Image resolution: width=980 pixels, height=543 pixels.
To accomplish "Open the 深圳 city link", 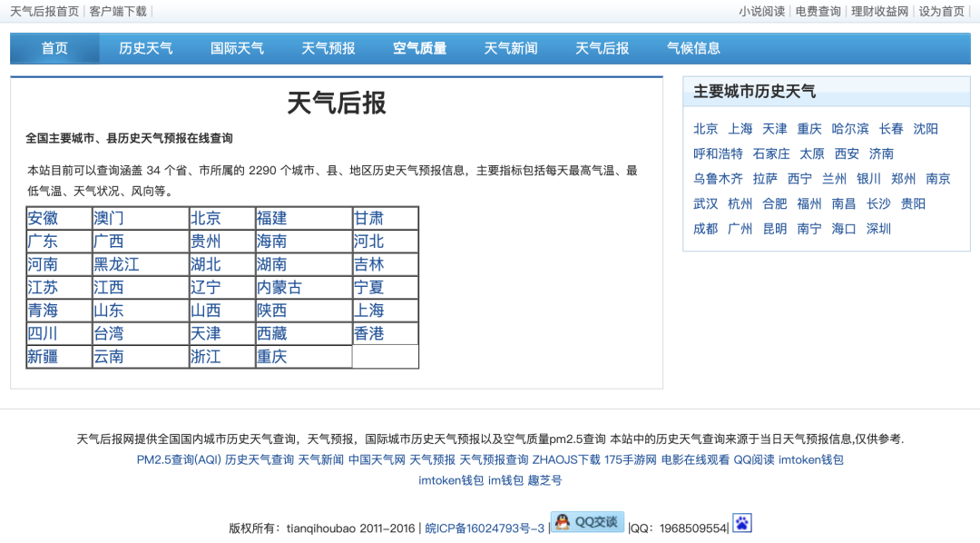I will 878,229.
